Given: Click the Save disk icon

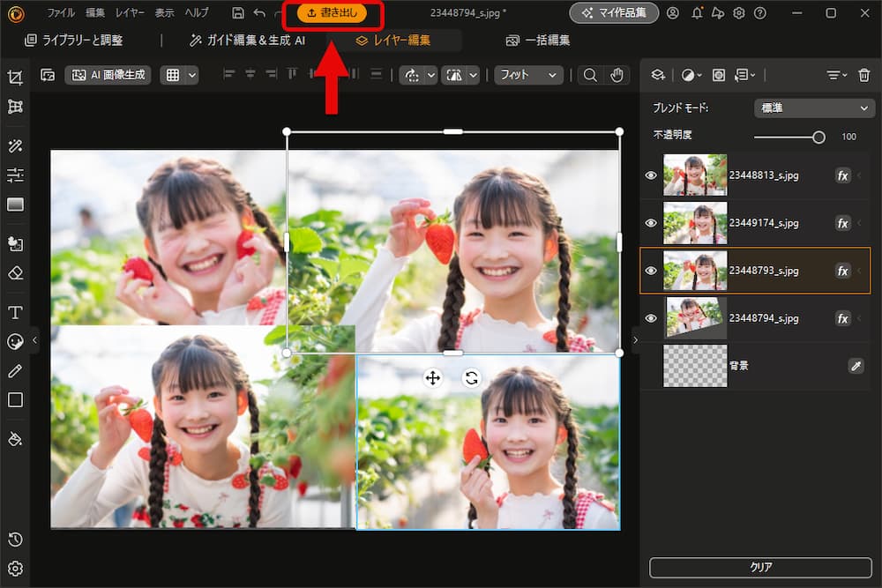Looking at the screenshot, I should (x=238, y=13).
